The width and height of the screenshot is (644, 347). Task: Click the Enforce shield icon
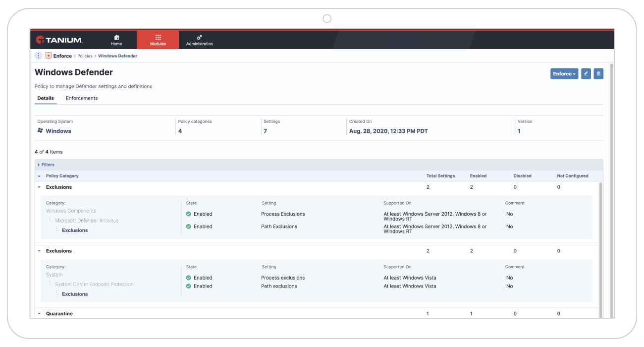pos(49,56)
